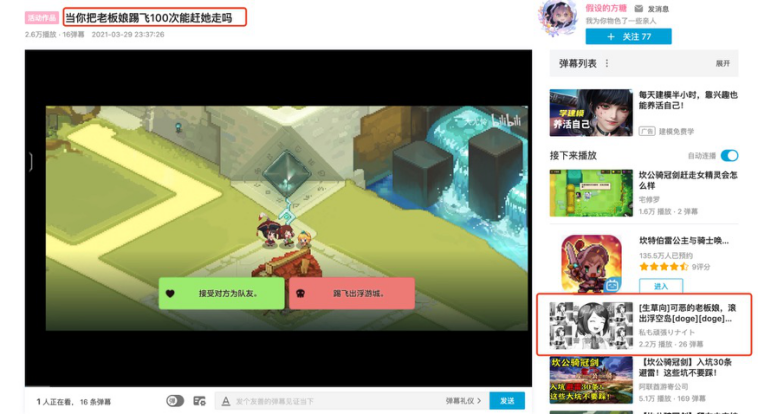Open game title 坎特伯雷公主与骑士唤...
This screenshot has width=758, height=414.
pyautogui.click(x=684, y=240)
